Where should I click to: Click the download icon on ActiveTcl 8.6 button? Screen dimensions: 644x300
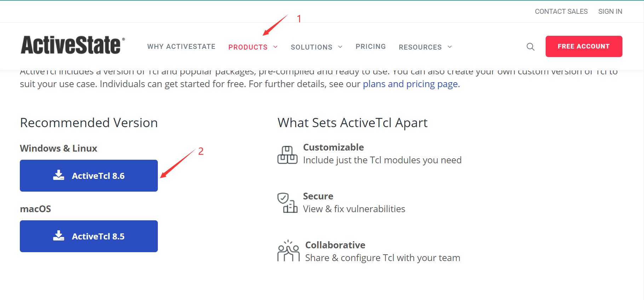coord(58,175)
